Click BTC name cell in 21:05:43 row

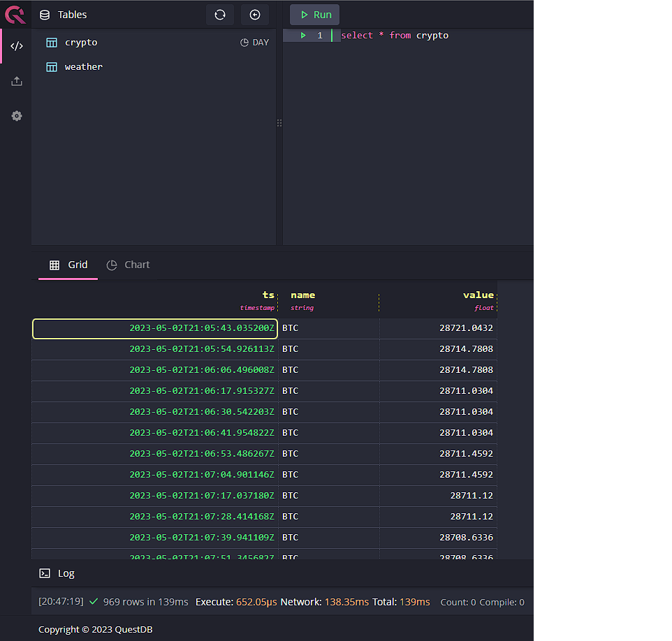tap(329, 328)
